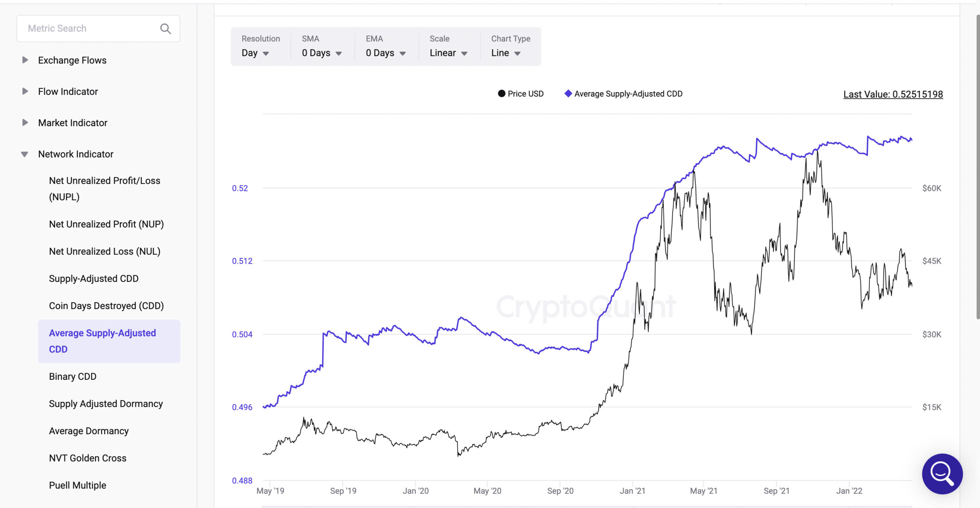
Task: Expand the Market Indicator section
Action: click(x=25, y=123)
